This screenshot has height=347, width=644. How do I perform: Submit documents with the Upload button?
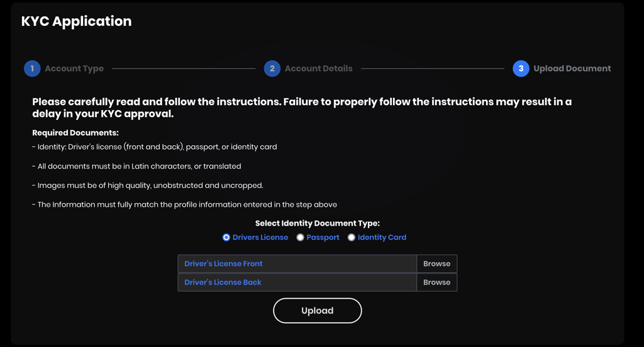coord(318,311)
